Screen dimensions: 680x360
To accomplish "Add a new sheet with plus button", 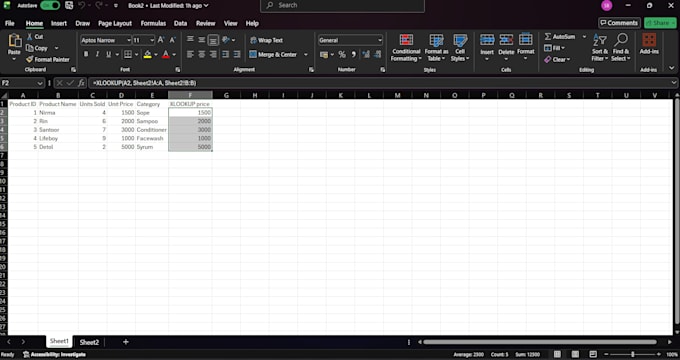I will point(125,342).
